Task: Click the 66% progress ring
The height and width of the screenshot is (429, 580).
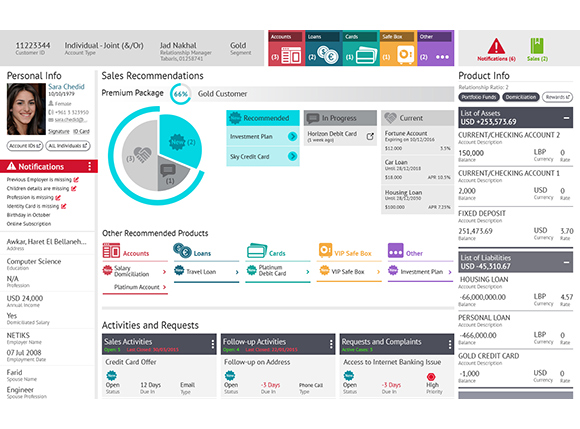Action: pyautogui.click(x=181, y=94)
